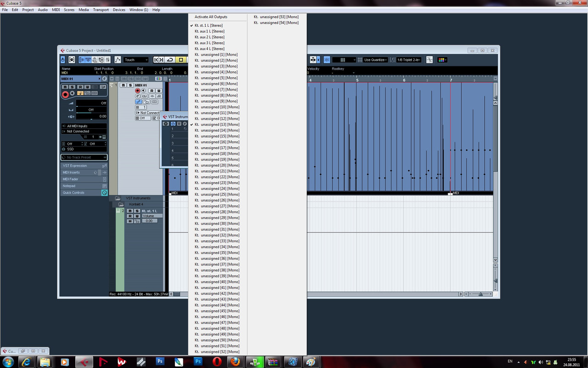Toggle Read automation in the Inspector
This screenshot has width=588, height=368.
point(80,87)
